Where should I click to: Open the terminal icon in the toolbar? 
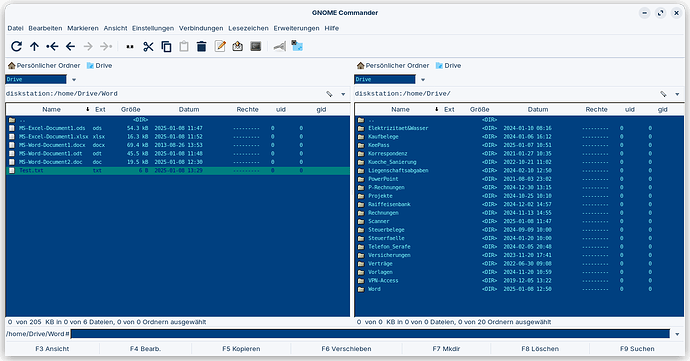(x=256, y=46)
